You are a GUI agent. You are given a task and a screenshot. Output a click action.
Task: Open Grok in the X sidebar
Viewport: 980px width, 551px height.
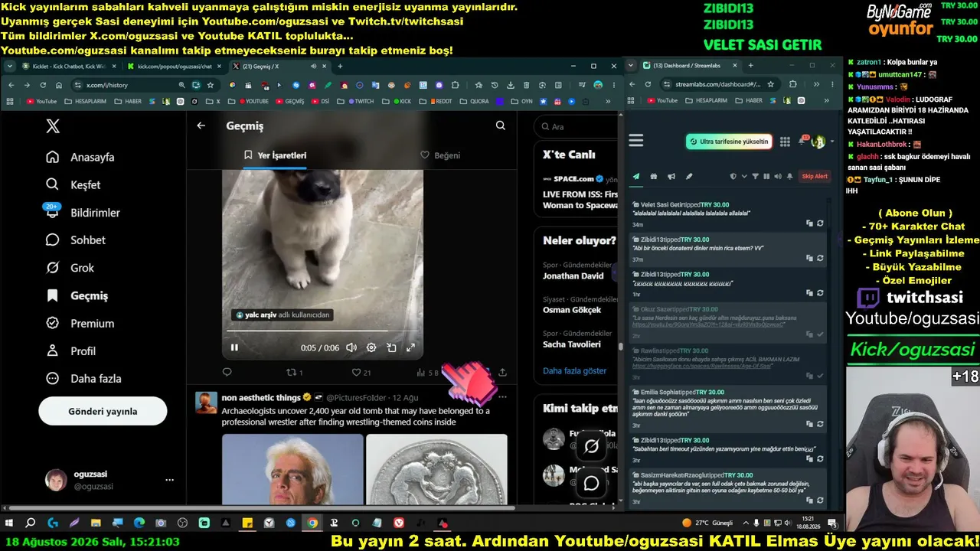70,268
